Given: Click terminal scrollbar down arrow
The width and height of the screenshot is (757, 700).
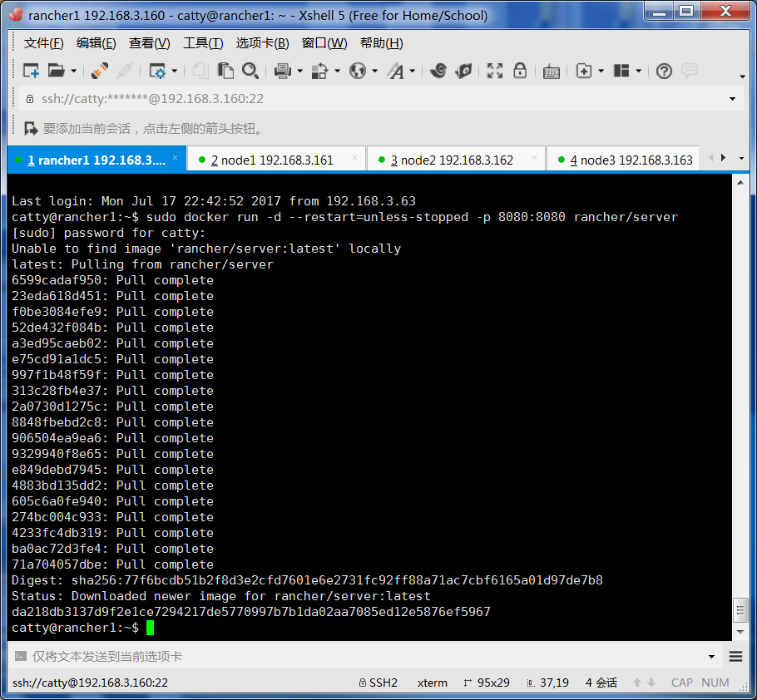Looking at the screenshot, I should point(740,632).
